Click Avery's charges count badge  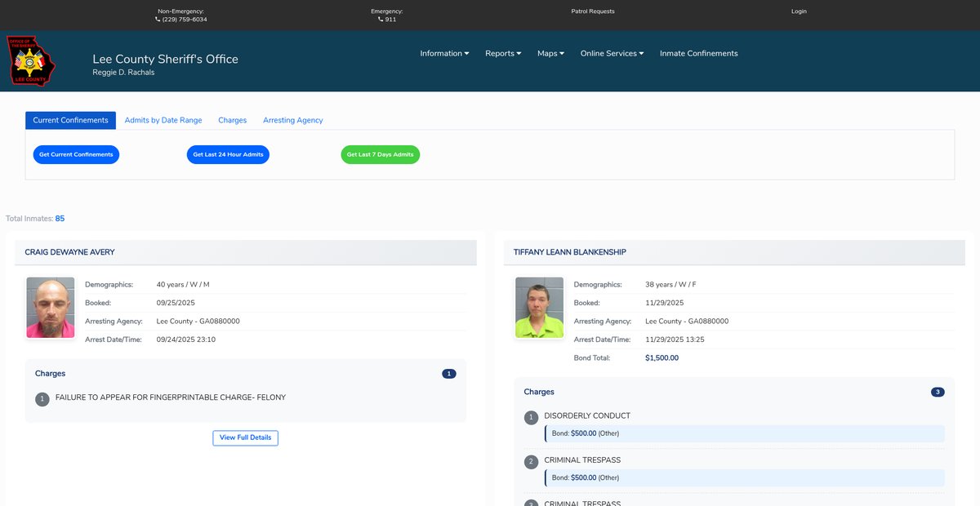tap(449, 374)
